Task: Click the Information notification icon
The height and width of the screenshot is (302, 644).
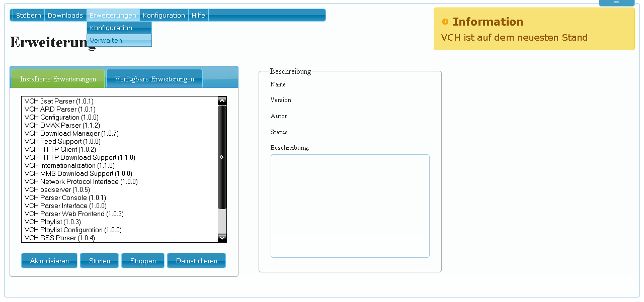Action: (x=445, y=22)
